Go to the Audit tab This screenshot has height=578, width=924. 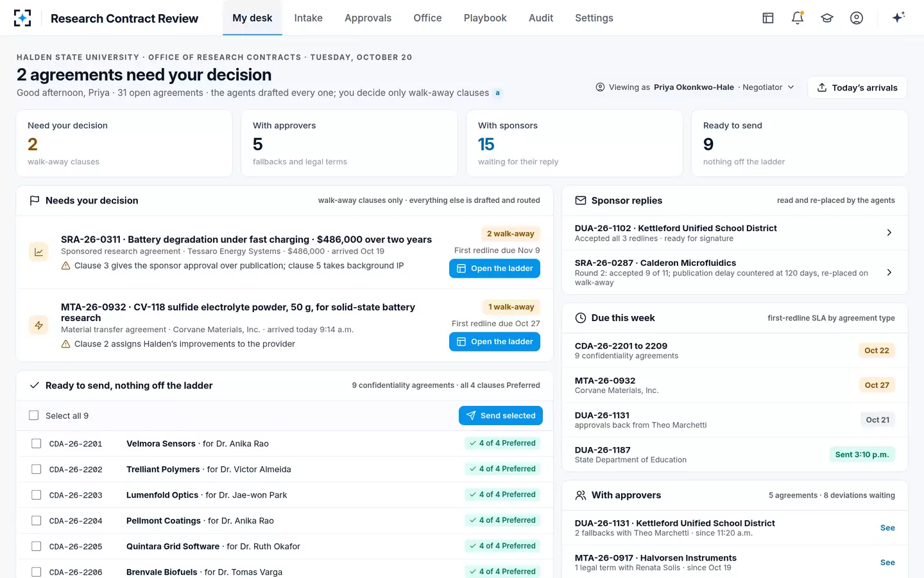tap(541, 18)
